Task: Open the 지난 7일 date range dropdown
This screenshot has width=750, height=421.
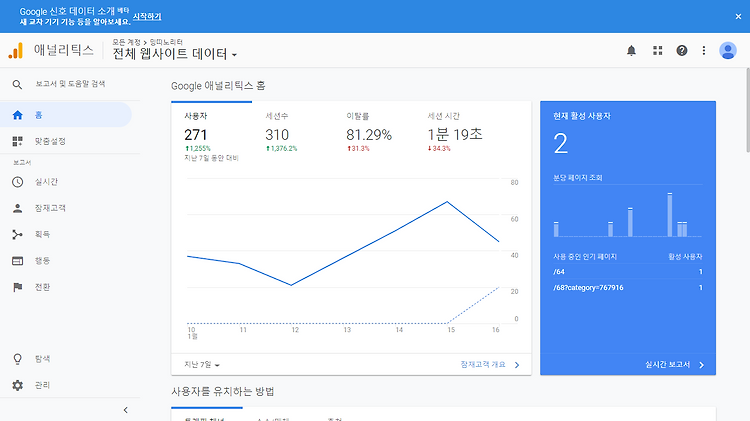Action: [x=202, y=365]
